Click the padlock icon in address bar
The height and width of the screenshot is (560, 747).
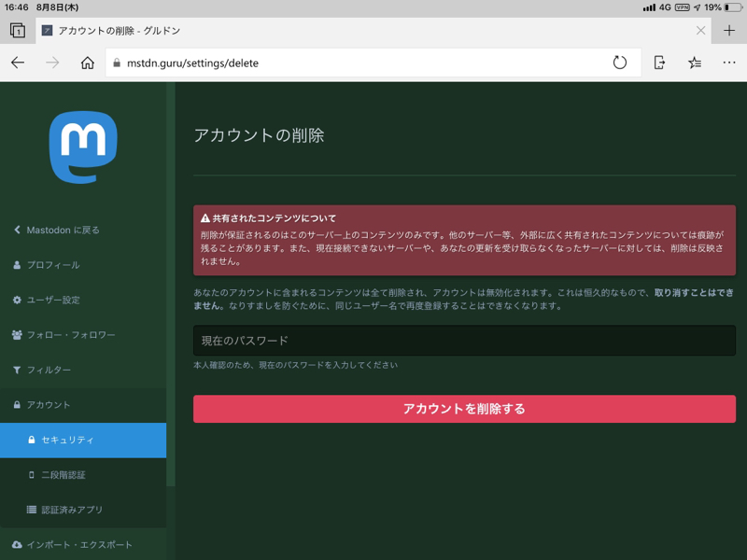click(116, 63)
